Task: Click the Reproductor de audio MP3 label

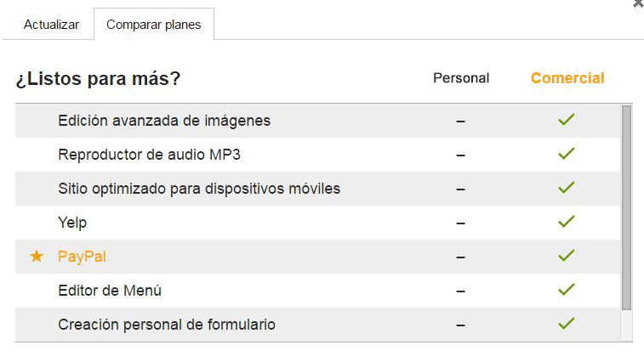Action: click(149, 155)
